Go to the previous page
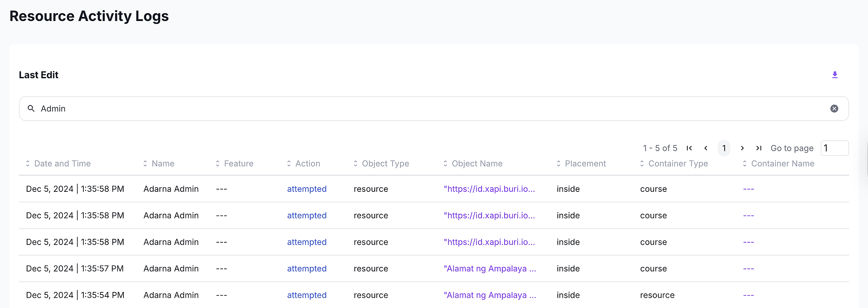 (x=706, y=148)
